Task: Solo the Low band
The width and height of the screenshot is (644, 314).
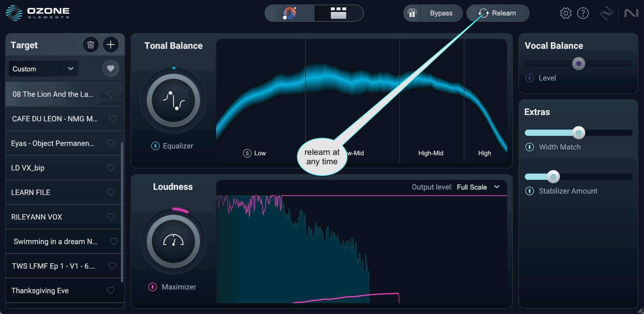Action: pos(247,153)
